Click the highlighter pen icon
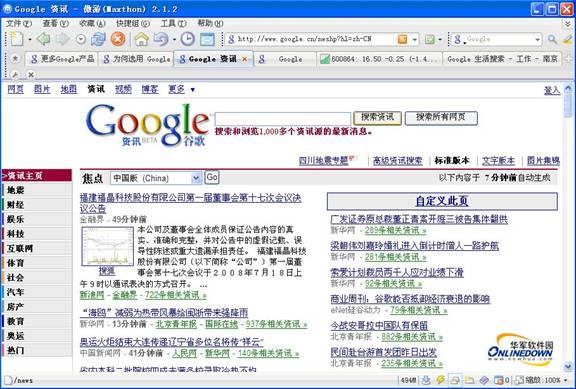Screen dimensions: 576x389 click(568, 39)
